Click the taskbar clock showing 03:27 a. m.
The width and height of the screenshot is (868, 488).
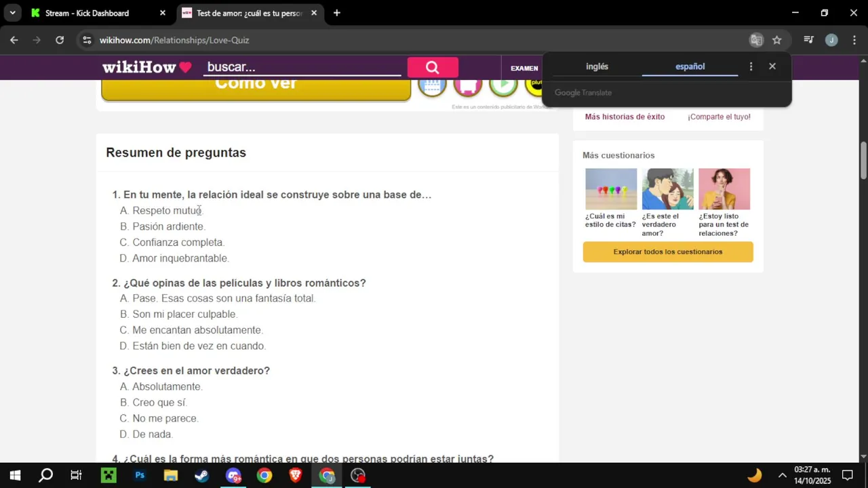pyautogui.click(x=812, y=475)
